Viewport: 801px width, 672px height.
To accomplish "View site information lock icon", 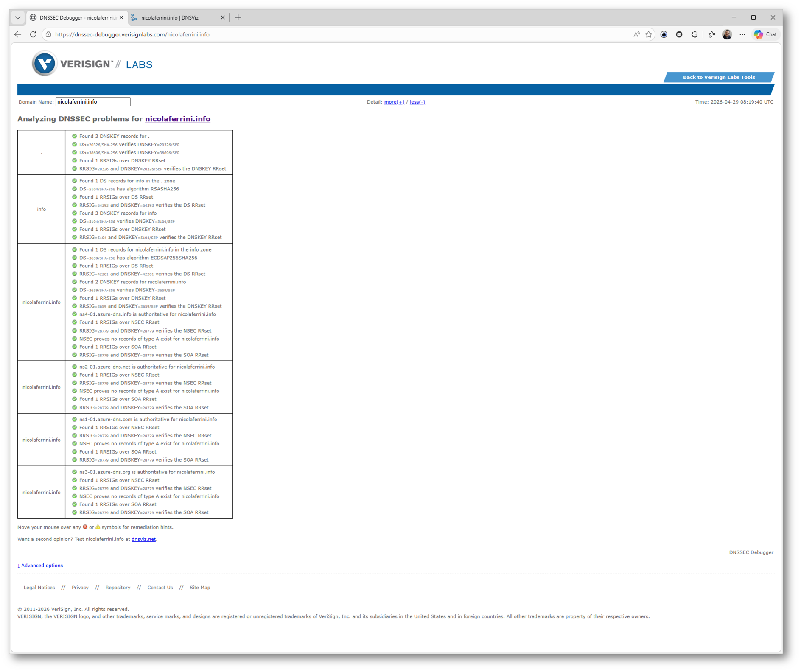I will coord(49,34).
